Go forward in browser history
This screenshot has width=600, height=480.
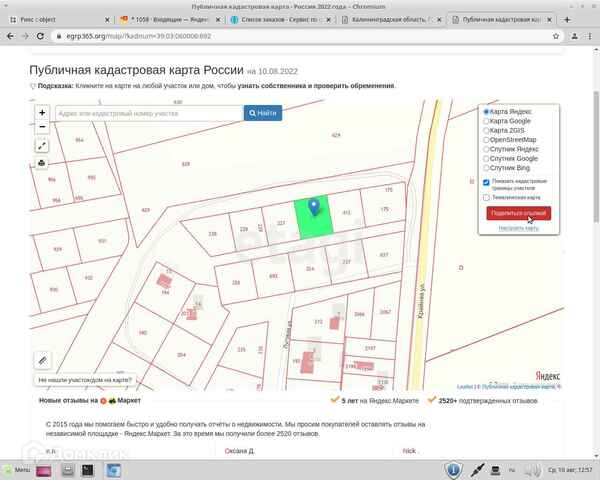pos(25,36)
